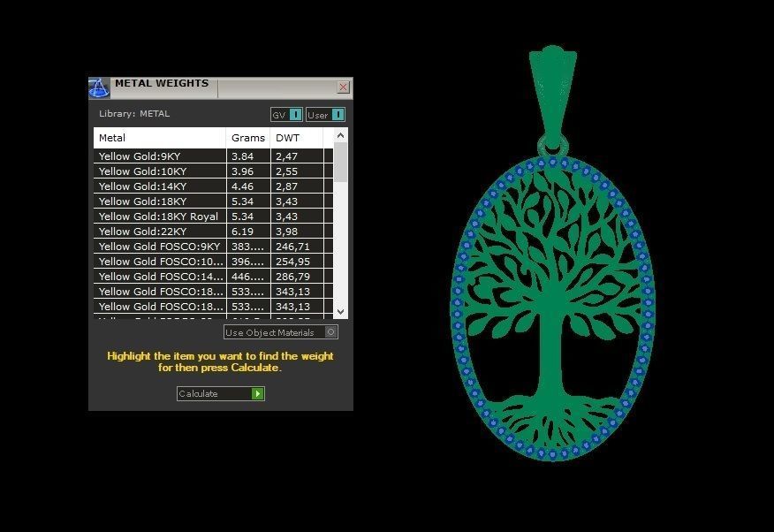This screenshot has width=774, height=532.
Task: Click the 3.96 grams cell
Action: [x=248, y=171]
